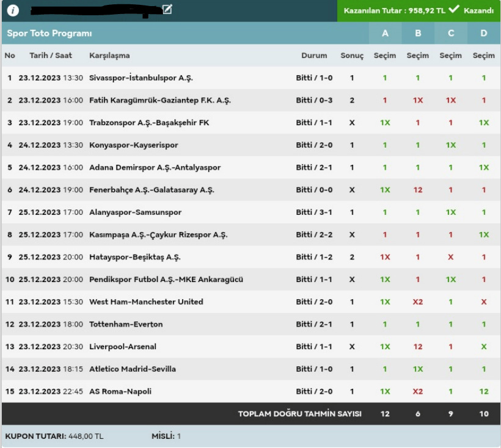Click the Fenerbahçe A.Ş.-Galatasaray A.Ş. match

pyautogui.click(x=152, y=190)
